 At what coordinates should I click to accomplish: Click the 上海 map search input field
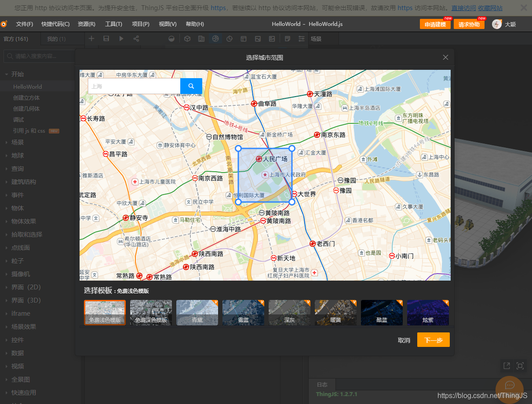coord(134,86)
